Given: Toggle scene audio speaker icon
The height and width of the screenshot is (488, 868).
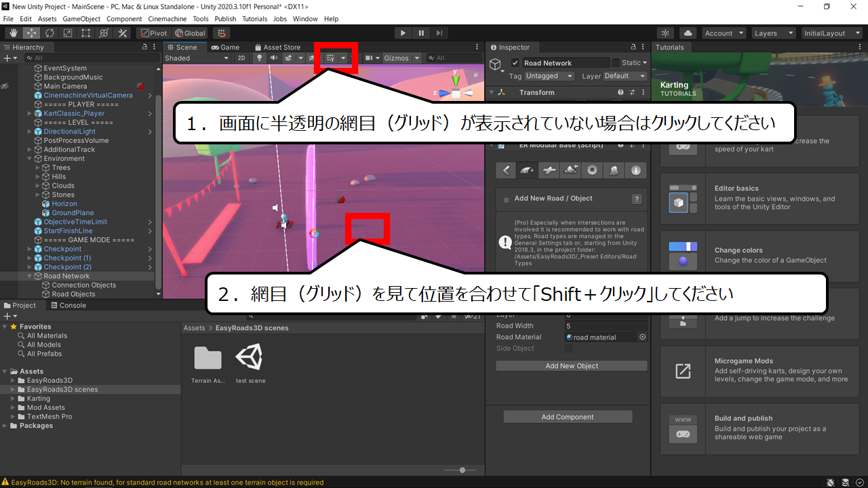Looking at the screenshot, I should pos(274,58).
